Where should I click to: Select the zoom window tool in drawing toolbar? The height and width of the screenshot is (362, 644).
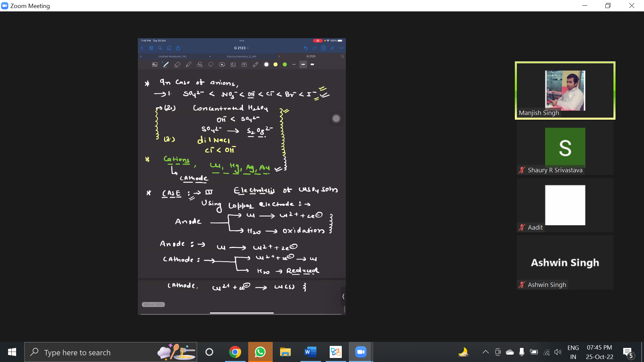[x=155, y=65]
